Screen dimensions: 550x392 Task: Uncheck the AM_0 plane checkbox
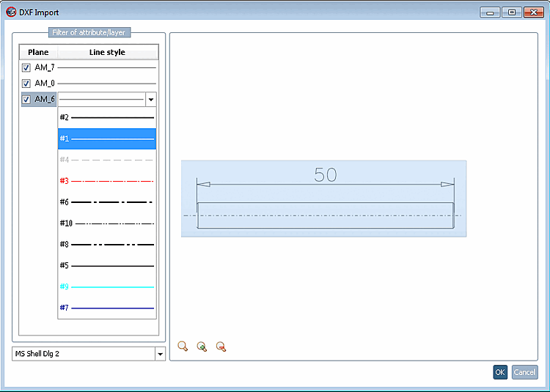[x=26, y=84]
